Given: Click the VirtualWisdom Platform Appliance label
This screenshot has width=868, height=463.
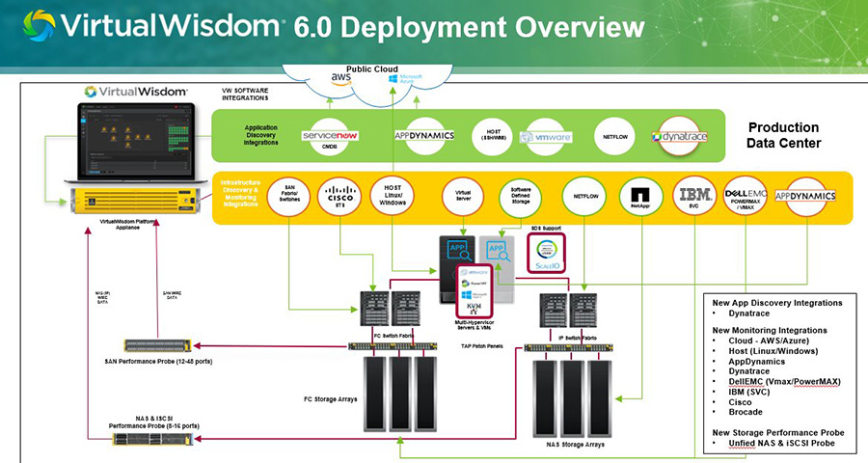Looking at the screenshot, I should 128,225.
